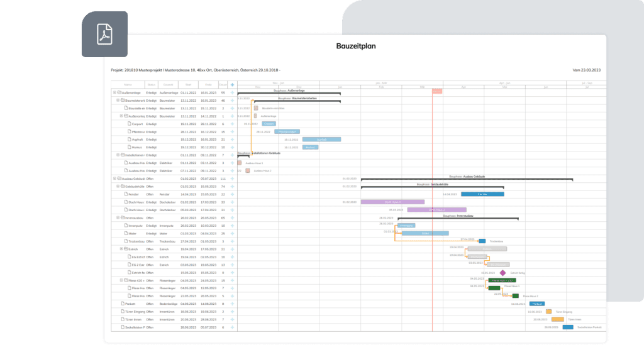Click the document icon beside Türen Eingang
The image size is (644, 362).
tap(122, 310)
